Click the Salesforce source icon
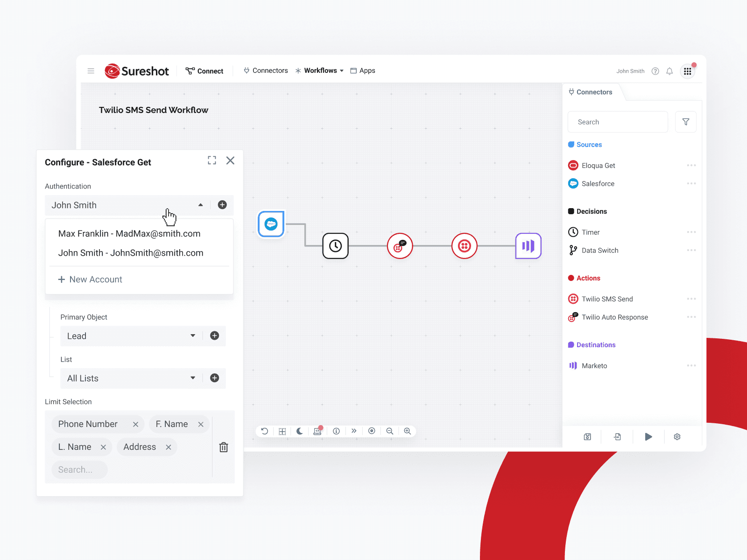Viewport: 747px width, 560px height. 573,183
